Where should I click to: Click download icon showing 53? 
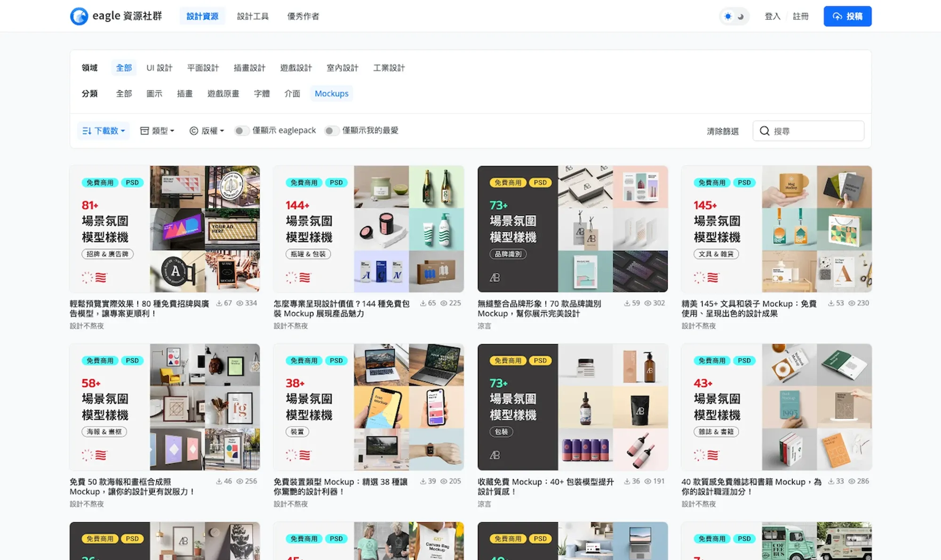[x=831, y=303]
